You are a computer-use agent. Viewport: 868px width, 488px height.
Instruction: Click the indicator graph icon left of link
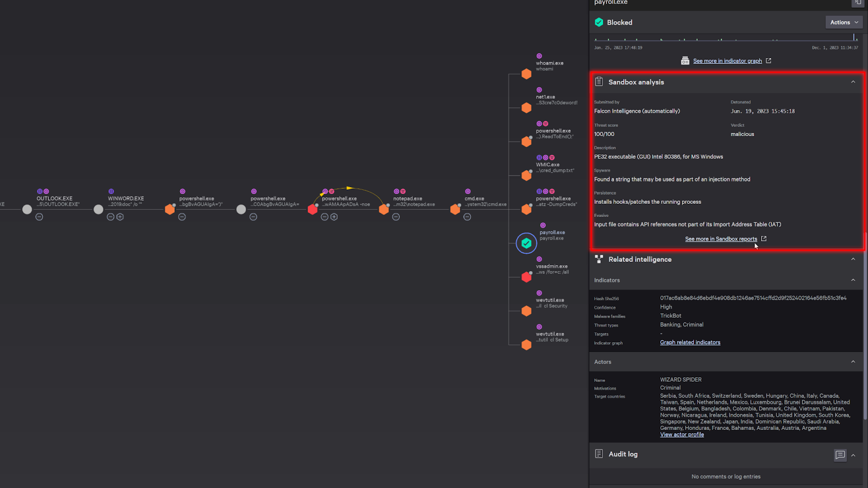click(685, 61)
